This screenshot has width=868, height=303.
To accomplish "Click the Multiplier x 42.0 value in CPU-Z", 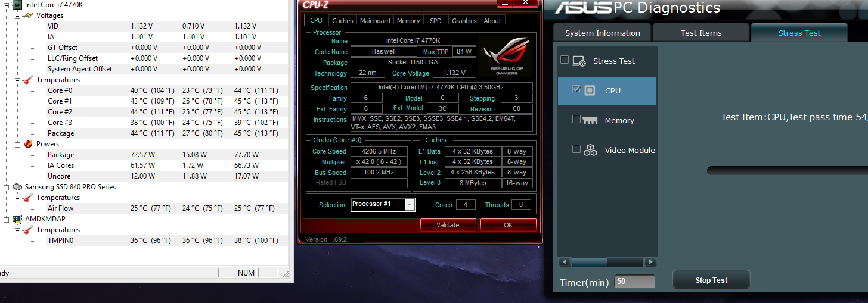I will pyautogui.click(x=379, y=162).
